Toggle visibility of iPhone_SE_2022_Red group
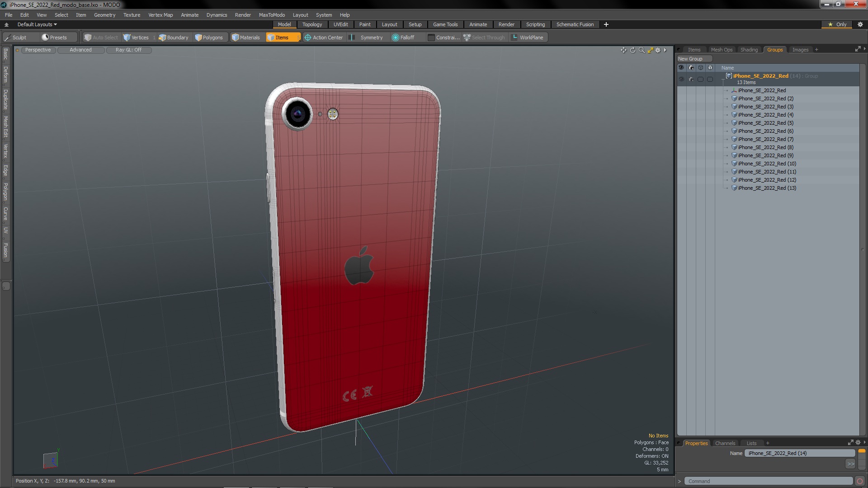868x488 pixels. [x=681, y=79]
